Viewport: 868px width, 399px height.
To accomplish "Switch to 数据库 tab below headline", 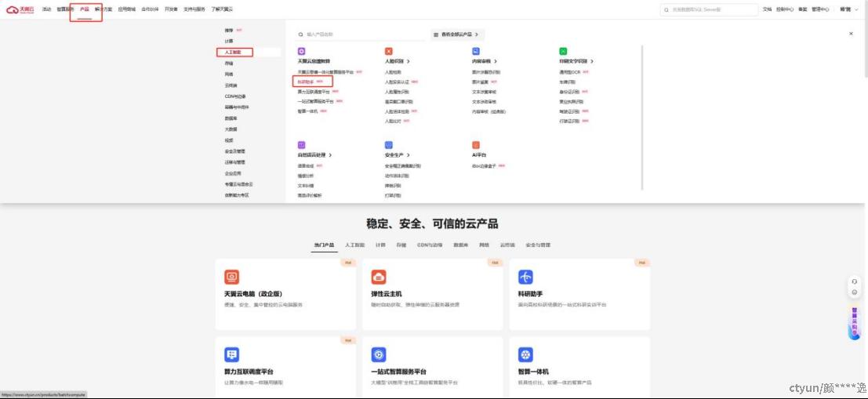I will point(461,245).
